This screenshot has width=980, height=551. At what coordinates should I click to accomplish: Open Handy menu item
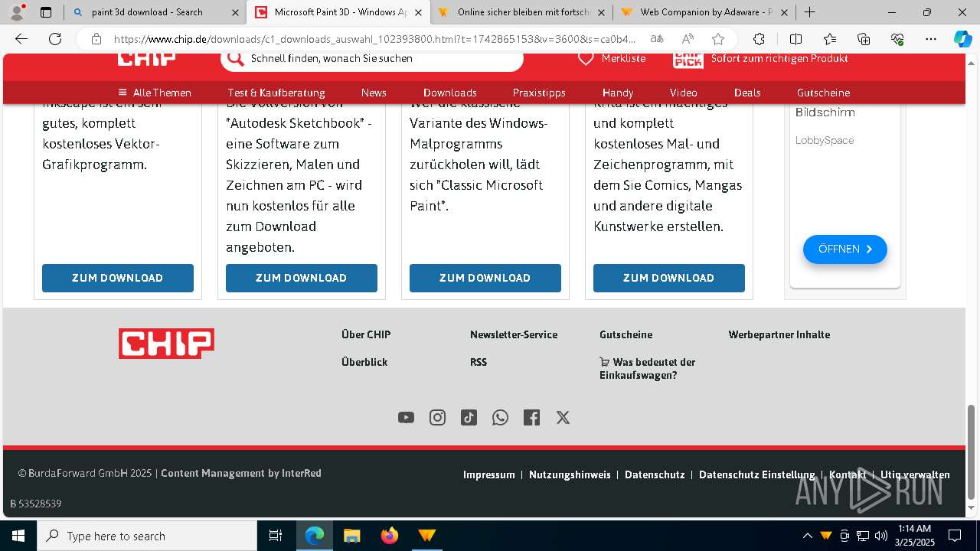pos(618,93)
